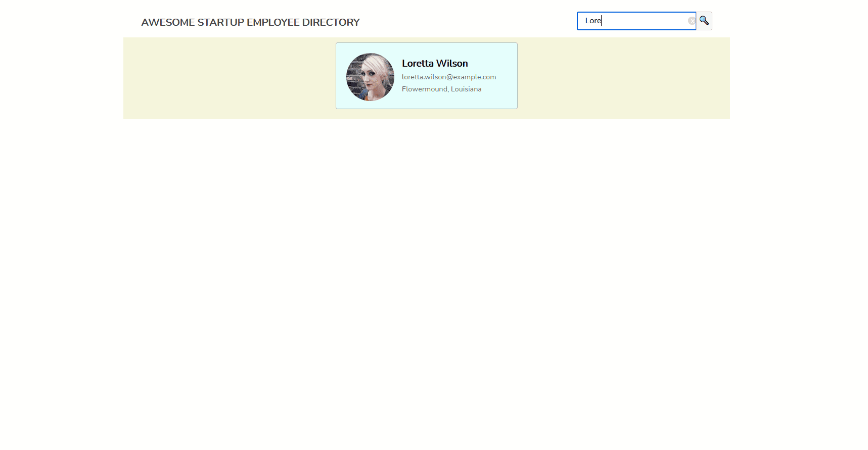Click the "Awesome Startup Employee Directory" heading
The height and width of the screenshot is (450, 868).
(x=250, y=22)
